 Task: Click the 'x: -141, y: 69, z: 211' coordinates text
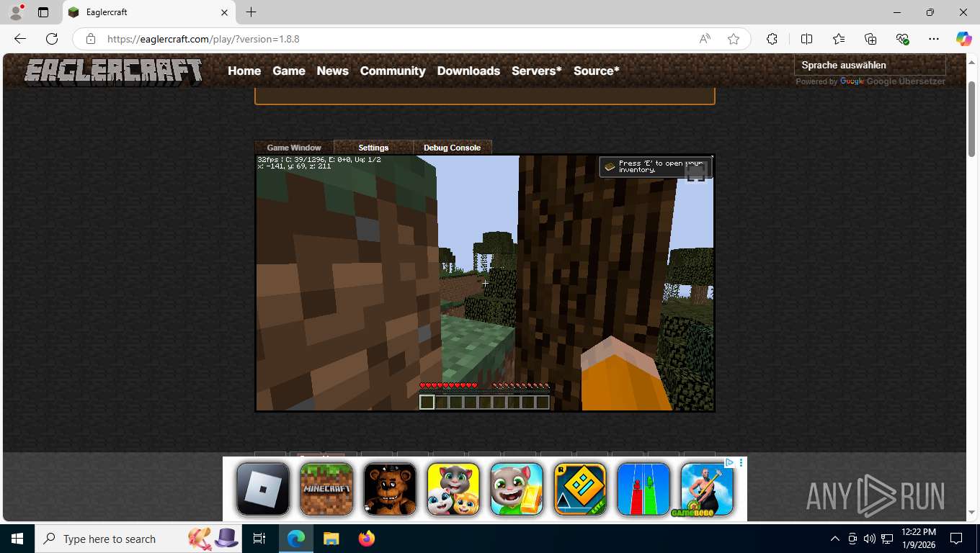click(x=294, y=166)
